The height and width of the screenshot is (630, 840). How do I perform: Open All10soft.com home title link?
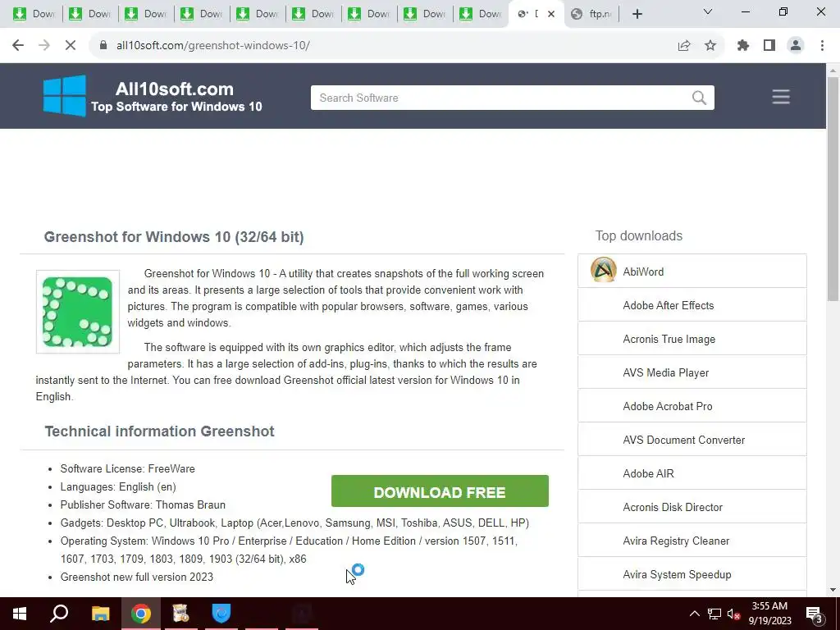point(174,89)
